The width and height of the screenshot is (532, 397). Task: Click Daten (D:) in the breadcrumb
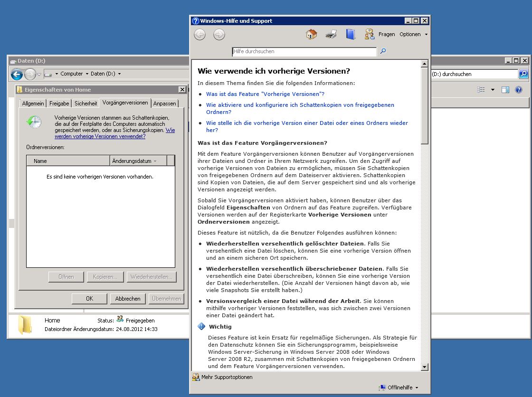click(x=103, y=74)
